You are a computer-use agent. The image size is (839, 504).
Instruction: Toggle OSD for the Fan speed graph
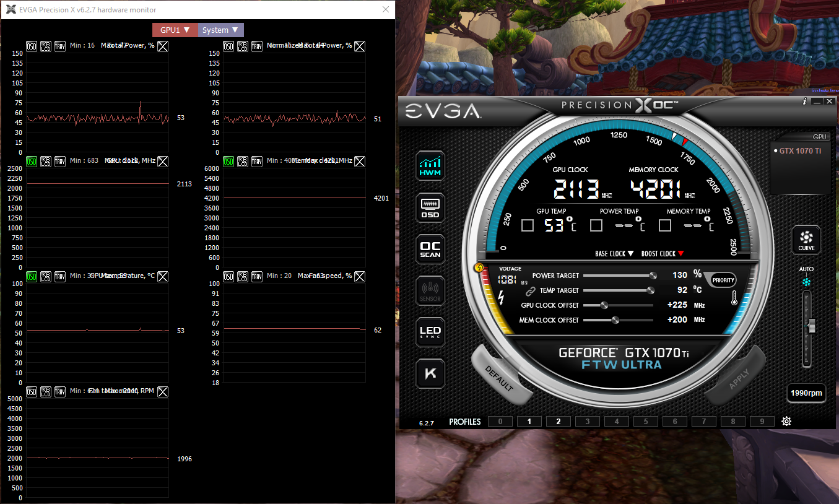228,276
